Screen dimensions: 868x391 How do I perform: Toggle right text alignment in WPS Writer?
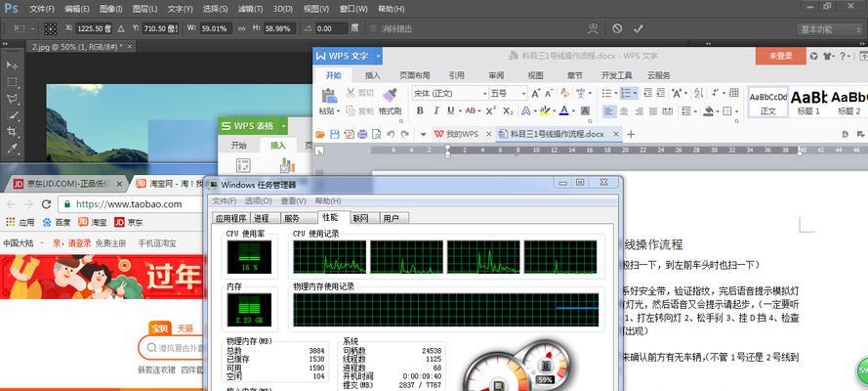[x=639, y=110]
